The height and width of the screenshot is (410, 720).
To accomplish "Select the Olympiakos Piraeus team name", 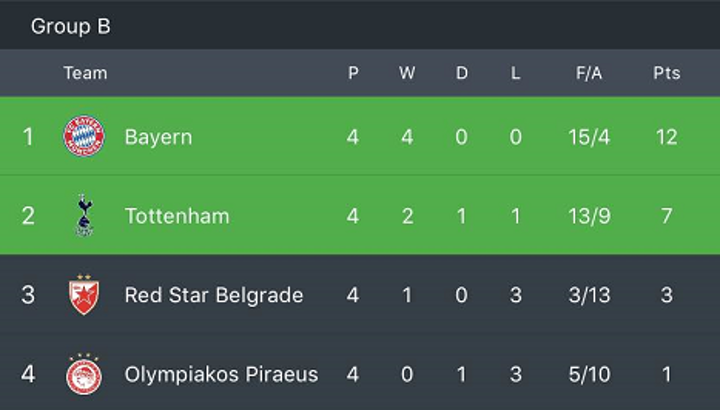I will click(221, 374).
